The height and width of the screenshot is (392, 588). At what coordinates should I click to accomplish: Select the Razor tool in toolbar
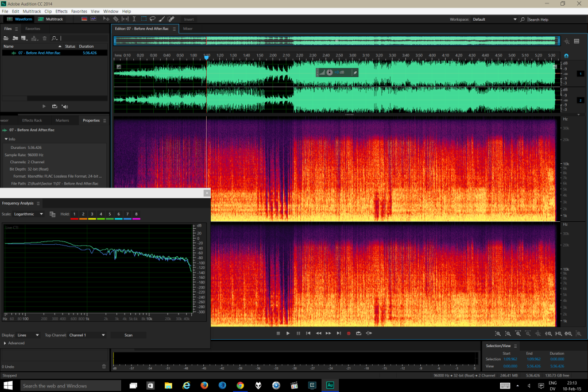[115, 19]
